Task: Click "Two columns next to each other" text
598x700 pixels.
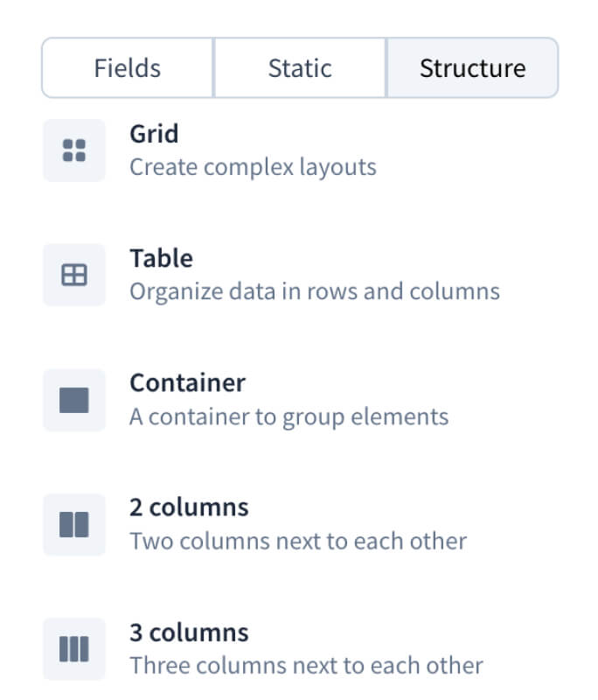Action: (298, 541)
